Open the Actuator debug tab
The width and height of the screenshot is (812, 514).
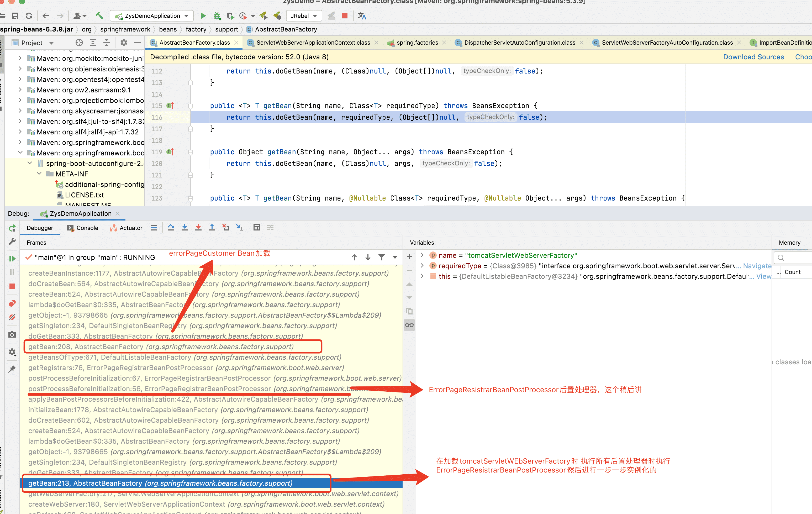(x=126, y=228)
